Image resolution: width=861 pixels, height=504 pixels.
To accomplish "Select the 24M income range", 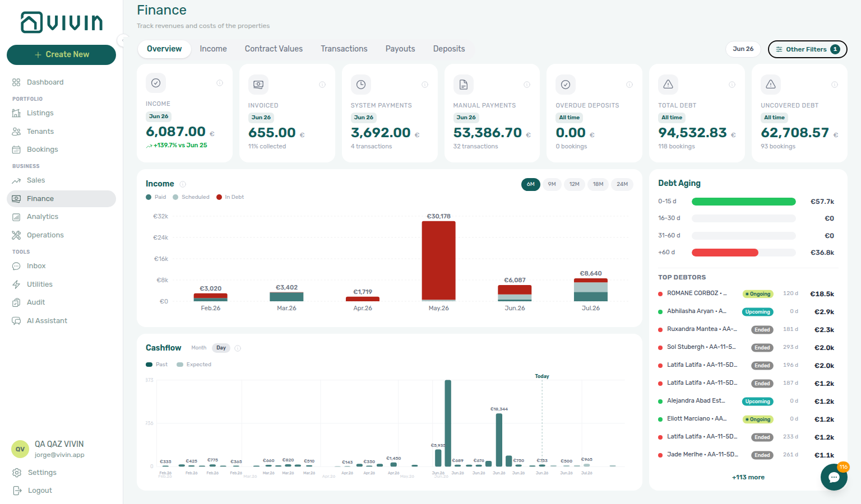I will [x=622, y=184].
